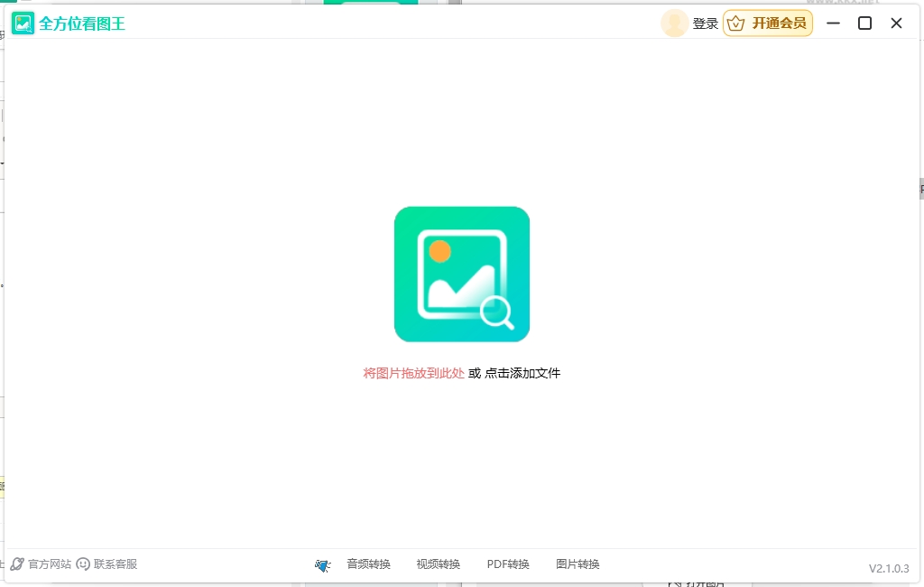This screenshot has width=924, height=587.
Task: Open the 图片转换 image conversion option
Action: pos(578,564)
